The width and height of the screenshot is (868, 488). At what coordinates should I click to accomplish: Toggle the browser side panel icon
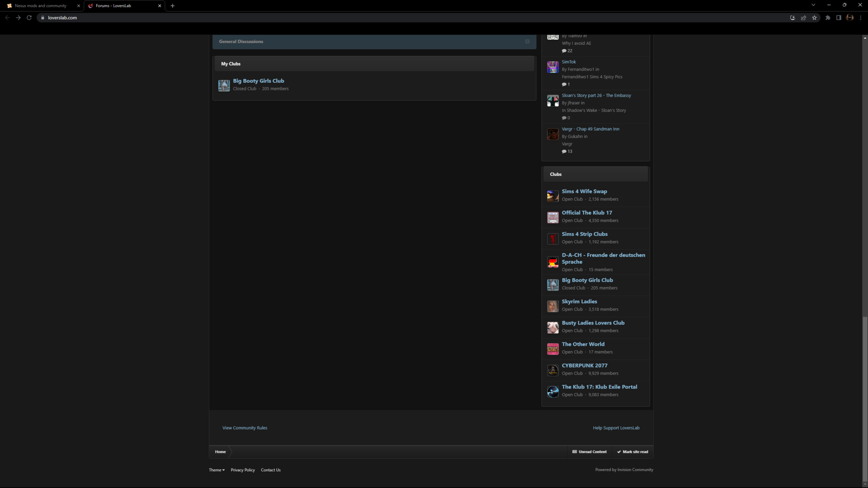coord(839,18)
